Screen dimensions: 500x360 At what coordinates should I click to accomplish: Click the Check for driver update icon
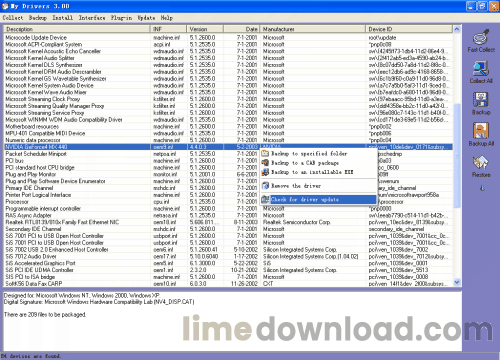[265, 199]
